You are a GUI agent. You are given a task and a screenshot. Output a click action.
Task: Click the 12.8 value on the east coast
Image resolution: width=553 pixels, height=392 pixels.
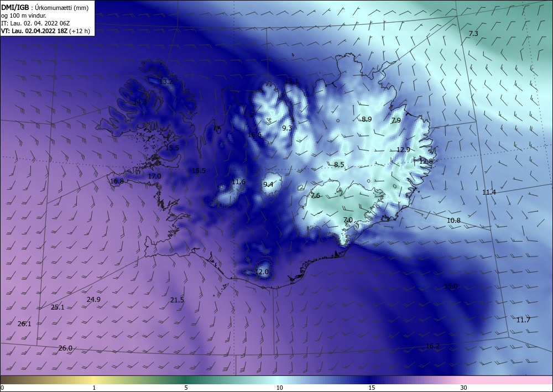point(426,161)
